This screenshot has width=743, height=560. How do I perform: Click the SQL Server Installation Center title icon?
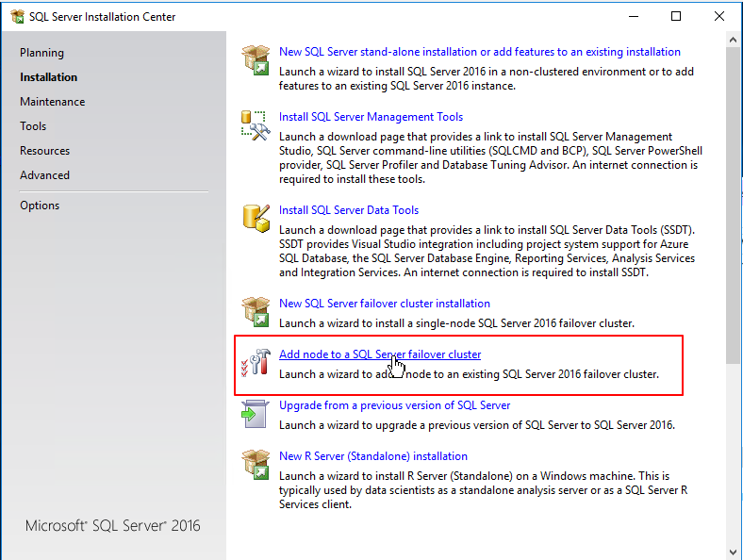18,17
